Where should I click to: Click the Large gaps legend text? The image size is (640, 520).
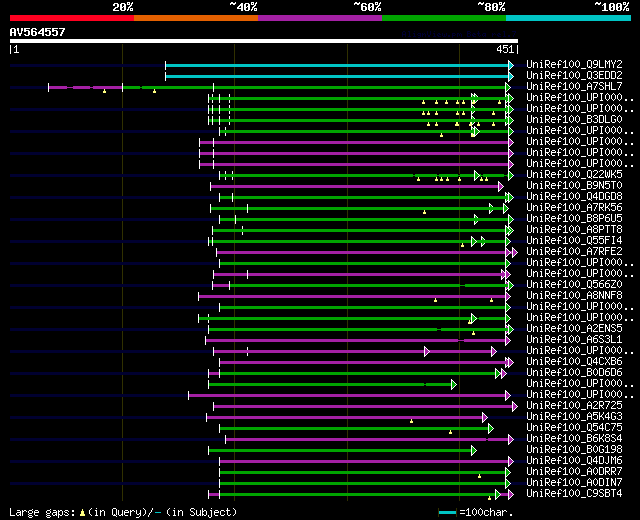point(42,513)
